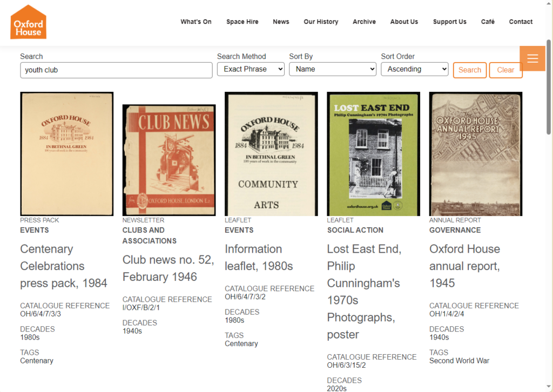Click the Clear button
553x392 pixels.
pos(505,70)
